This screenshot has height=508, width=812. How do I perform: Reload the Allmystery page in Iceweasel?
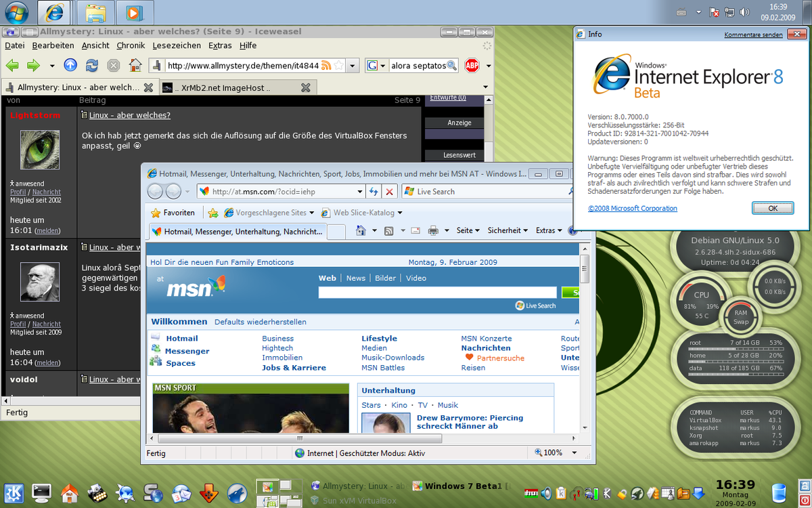pos(91,66)
